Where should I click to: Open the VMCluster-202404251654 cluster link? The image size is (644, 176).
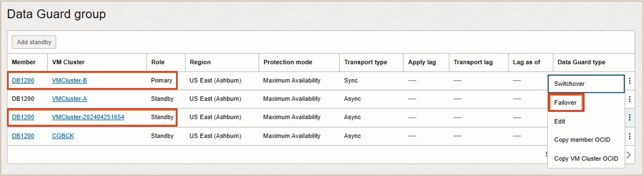point(88,117)
